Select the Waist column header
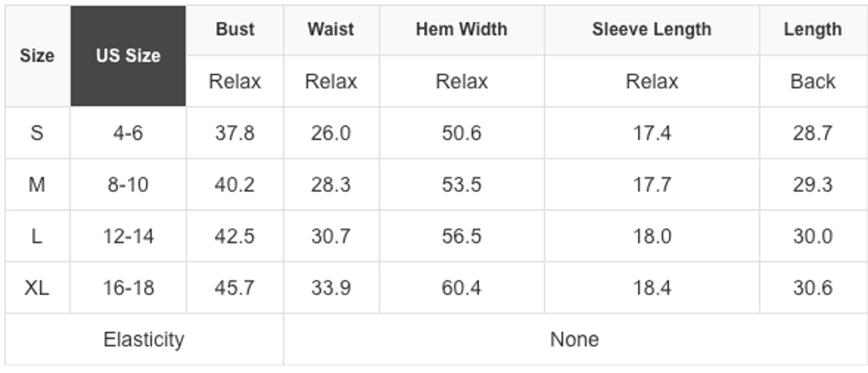Viewport: 868px width, 373px height. click(331, 30)
